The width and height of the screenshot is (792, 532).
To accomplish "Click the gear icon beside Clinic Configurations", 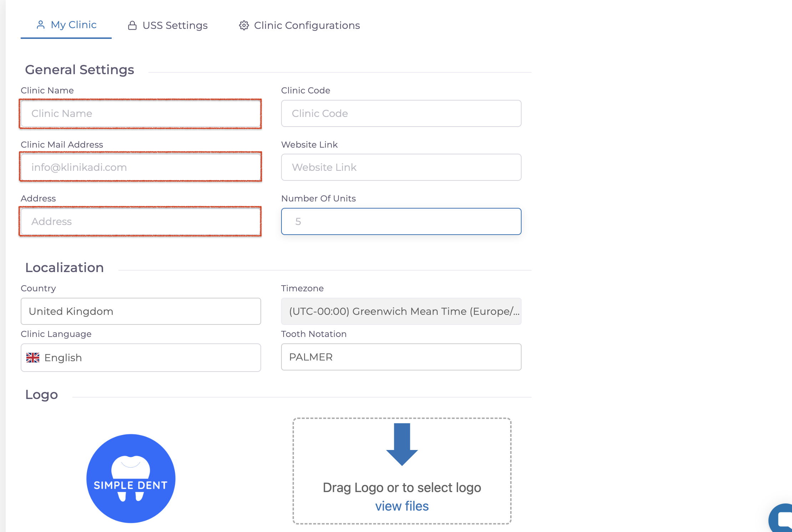I will pos(244,25).
